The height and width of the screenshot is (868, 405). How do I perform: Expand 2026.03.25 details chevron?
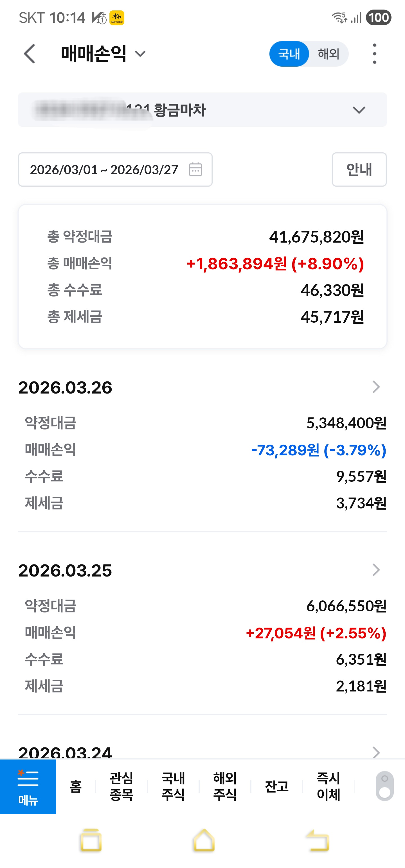coord(376,570)
